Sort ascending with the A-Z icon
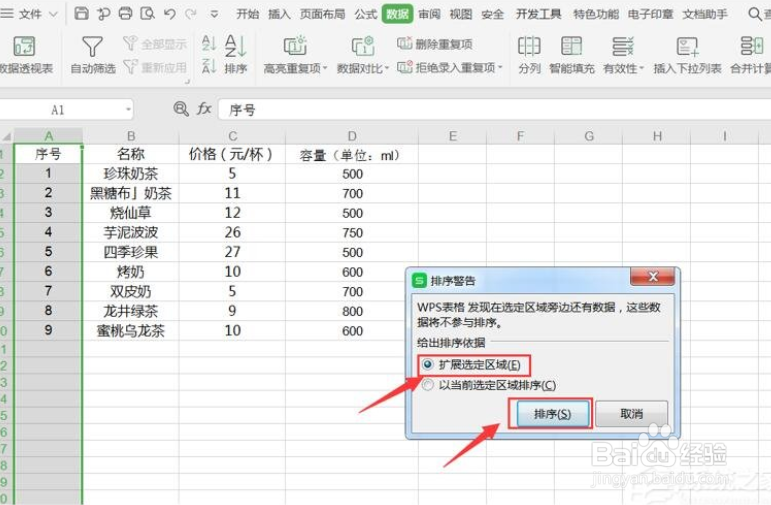Viewport: 771px width, 505px height. (209, 43)
